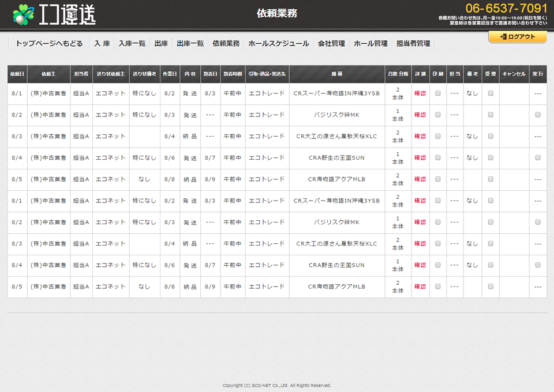This screenshot has height=392, width=554.
Task: Click the 依頼主 column header
Action: coord(48,74)
